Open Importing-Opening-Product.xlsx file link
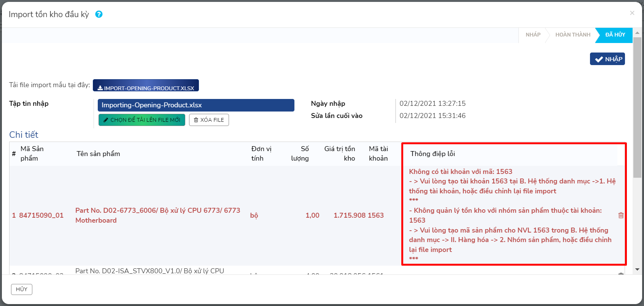Screen dimensions: 644x306 196,105
